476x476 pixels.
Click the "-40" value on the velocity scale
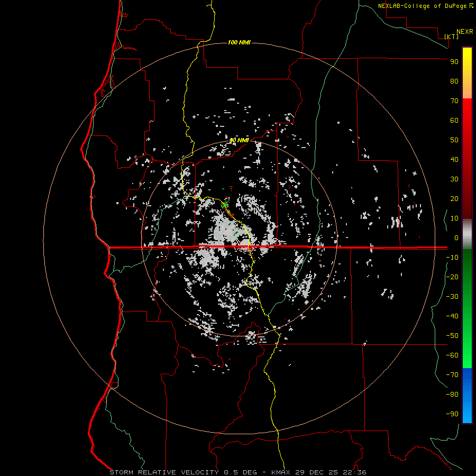coord(452,316)
